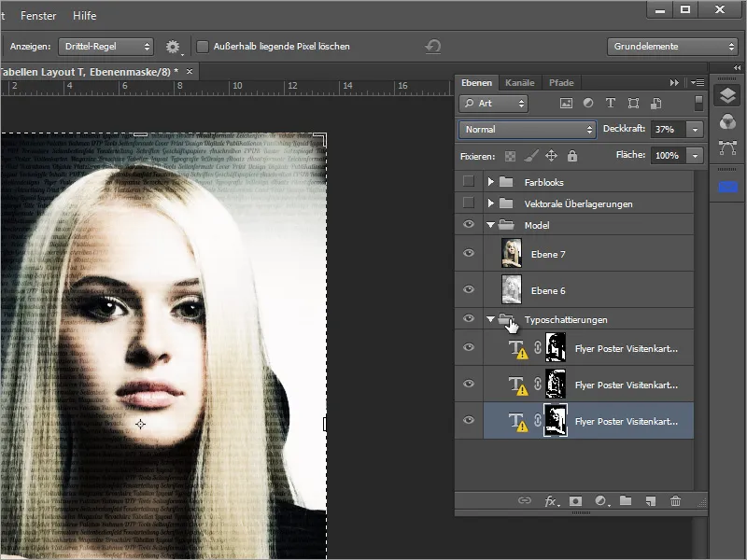Lock all attributes of layer
The image size is (747, 560).
point(572,156)
